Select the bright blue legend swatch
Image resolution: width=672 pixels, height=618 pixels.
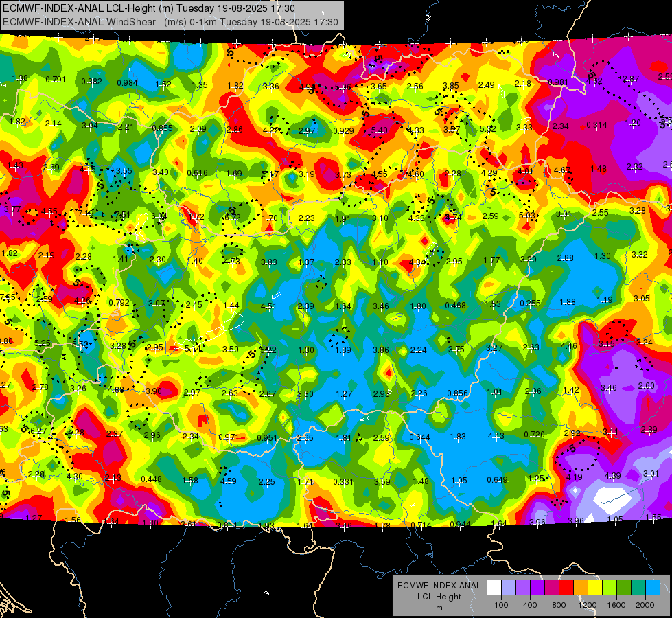(653, 588)
